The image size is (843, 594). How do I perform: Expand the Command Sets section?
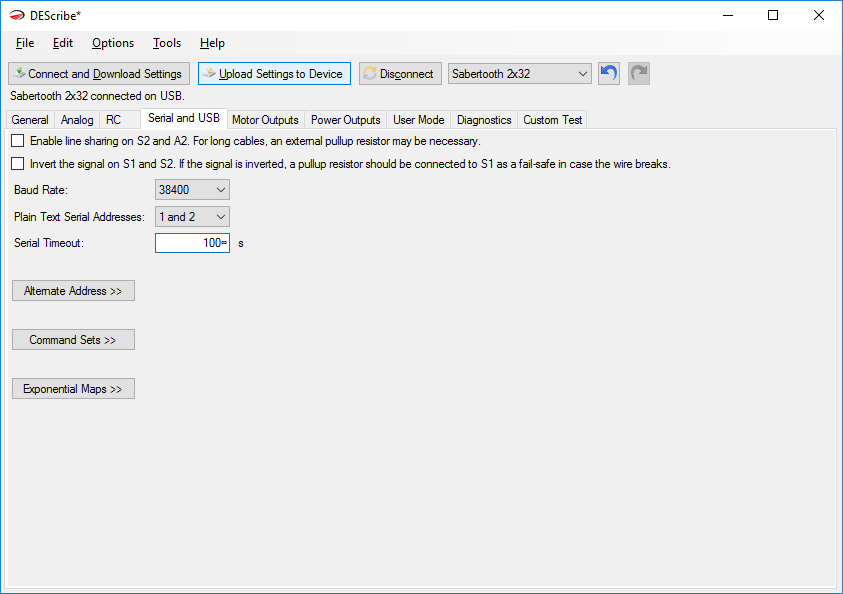click(x=73, y=340)
